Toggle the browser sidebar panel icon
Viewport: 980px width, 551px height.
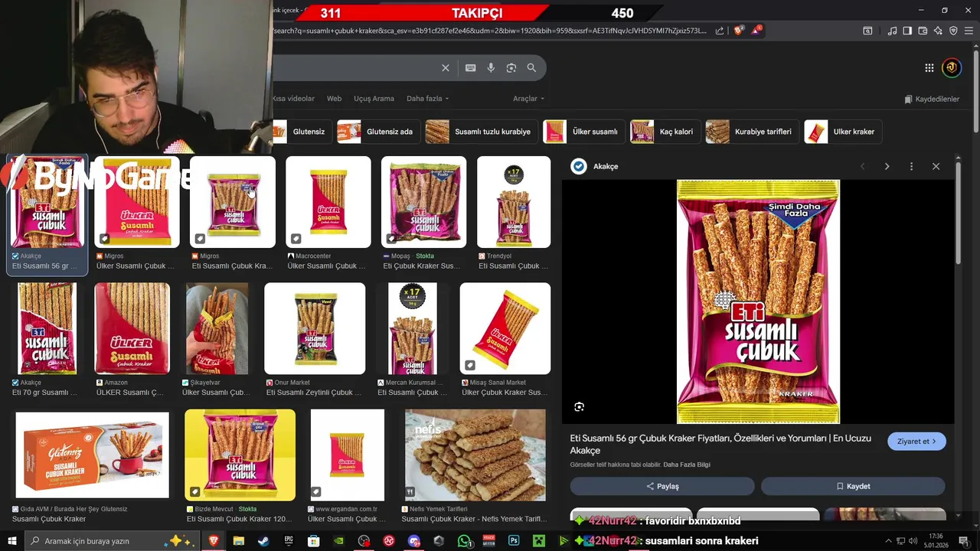pos(907,31)
